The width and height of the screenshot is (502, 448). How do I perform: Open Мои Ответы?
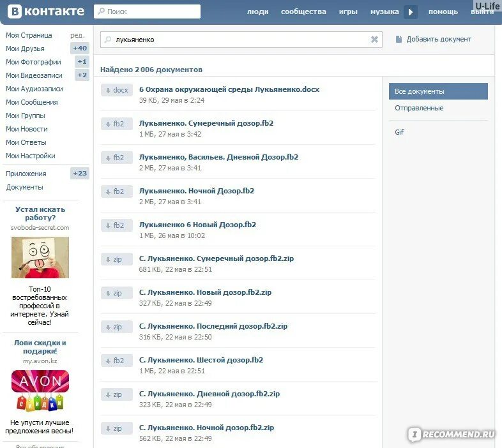(x=26, y=143)
